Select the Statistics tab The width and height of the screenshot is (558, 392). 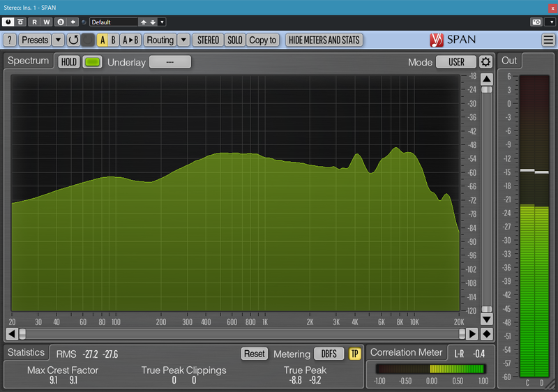pyautogui.click(x=27, y=352)
